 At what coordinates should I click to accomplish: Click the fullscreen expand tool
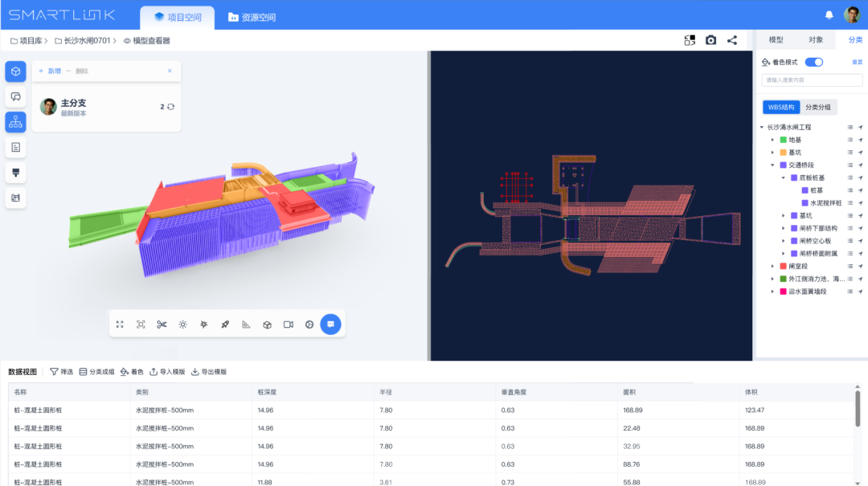(x=120, y=325)
